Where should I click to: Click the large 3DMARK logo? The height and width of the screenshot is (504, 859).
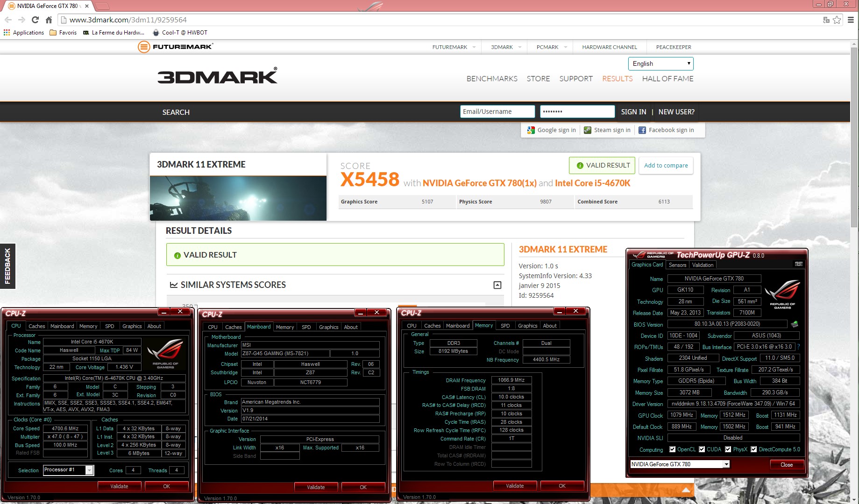[x=217, y=76]
